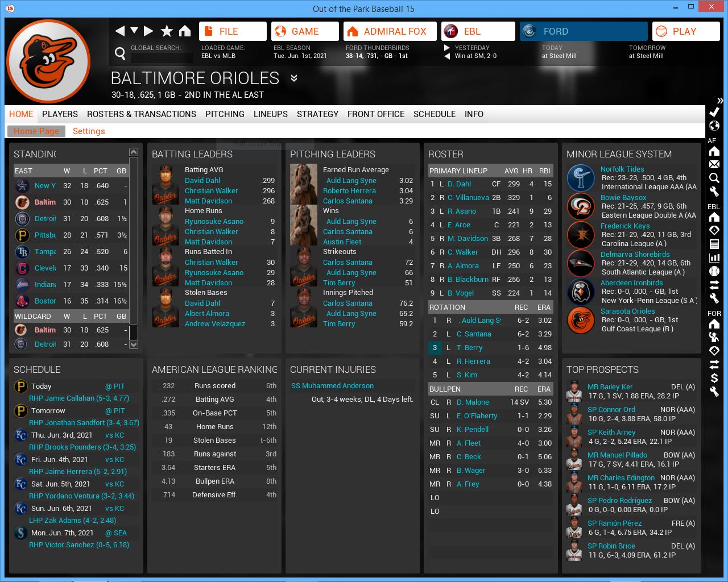Click the @ SEA opponent link
Viewport: 728px width, 582px height.
click(x=116, y=533)
